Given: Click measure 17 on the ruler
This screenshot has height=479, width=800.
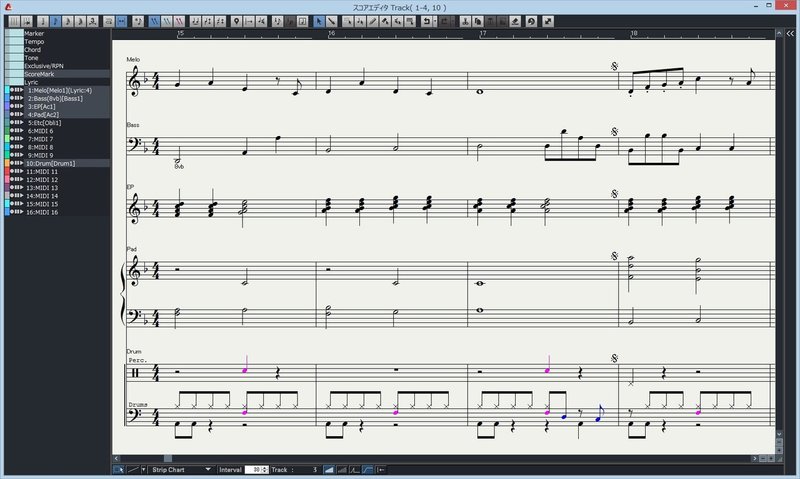Looking at the screenshot, I should [x=483, y=33].
